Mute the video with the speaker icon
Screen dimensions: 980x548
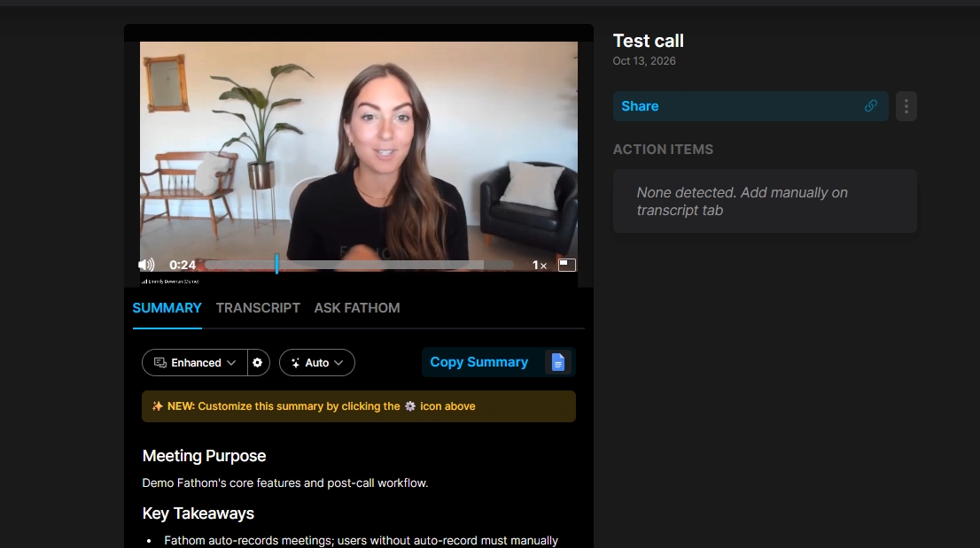click(x=146, y=265)
